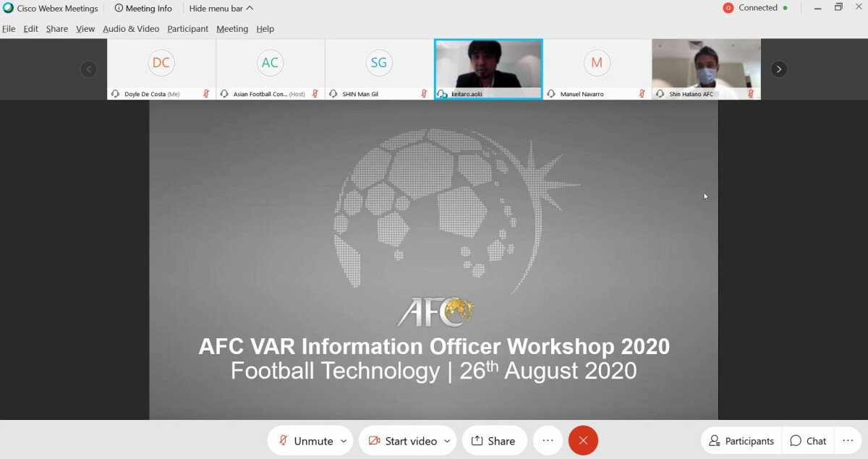The width and height of the screenshot is (868, 459).
Task: Open the File menu
Action: coord(9,29)
